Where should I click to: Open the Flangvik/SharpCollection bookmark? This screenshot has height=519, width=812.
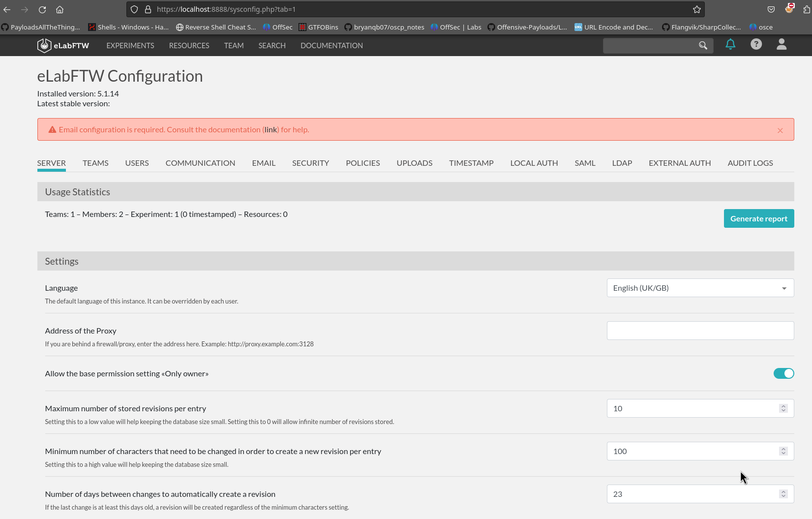pos(701,27)
